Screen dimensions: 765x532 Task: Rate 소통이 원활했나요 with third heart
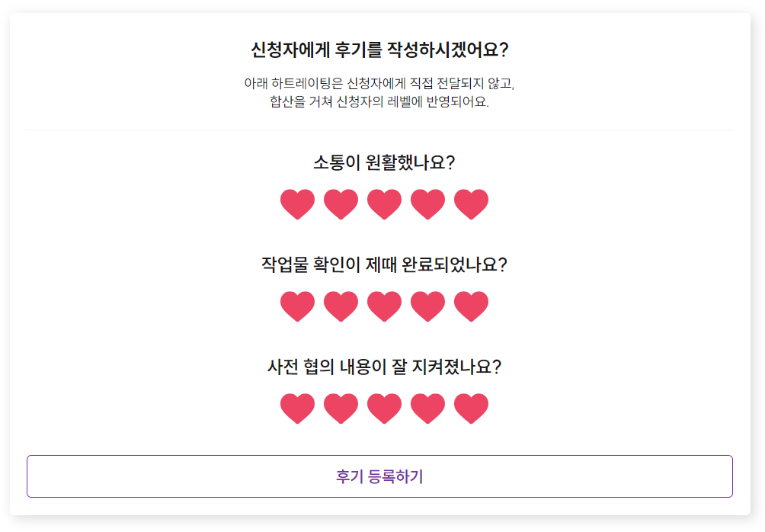(384, 204)
